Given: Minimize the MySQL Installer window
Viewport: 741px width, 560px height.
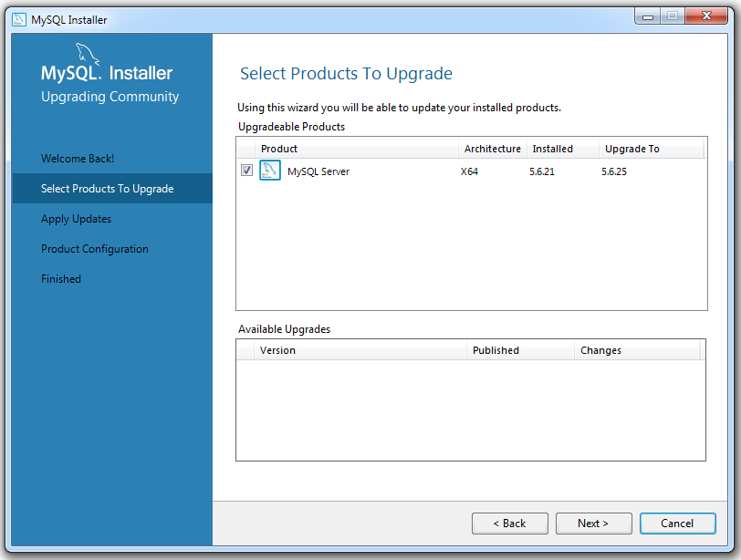Looking at the screenshot, I should click(x=647, y=16).
